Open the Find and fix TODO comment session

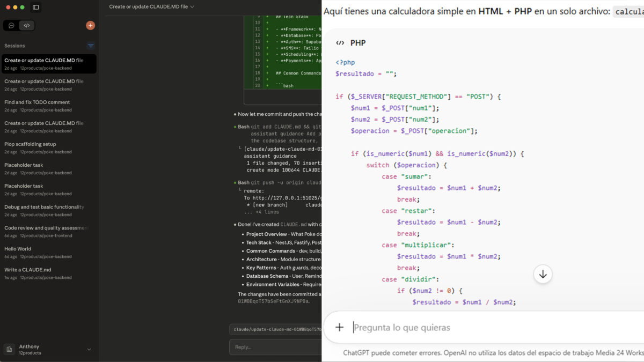click(x=49, y=106)
